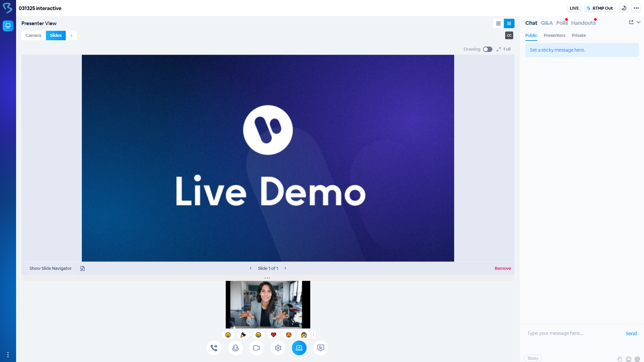Switch to the Slides tab
644x362 pixels.
click(56, 36)
